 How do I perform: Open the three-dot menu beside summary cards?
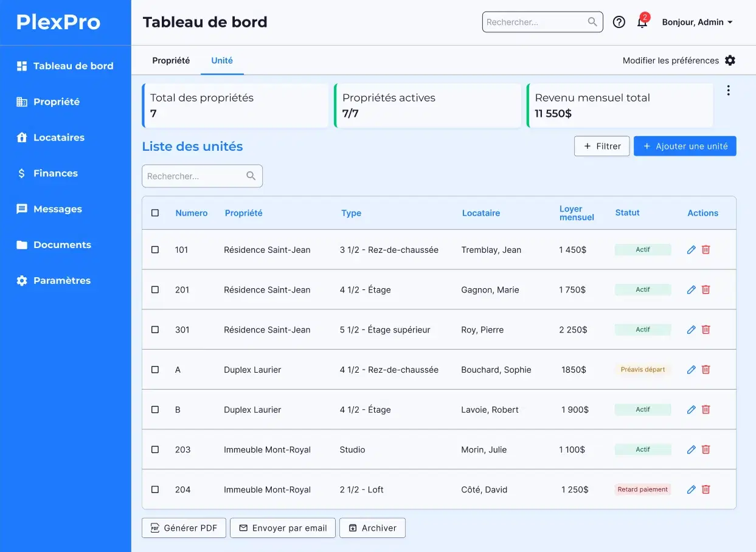click(x=728, y=91)
